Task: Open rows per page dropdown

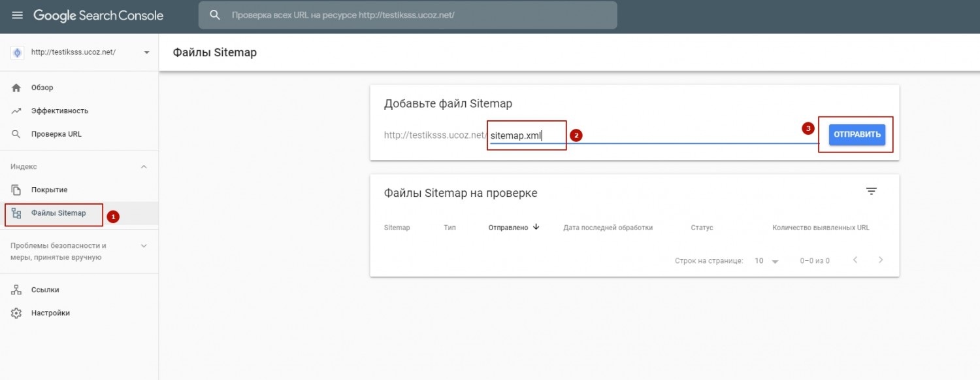Action: [767, 260]
